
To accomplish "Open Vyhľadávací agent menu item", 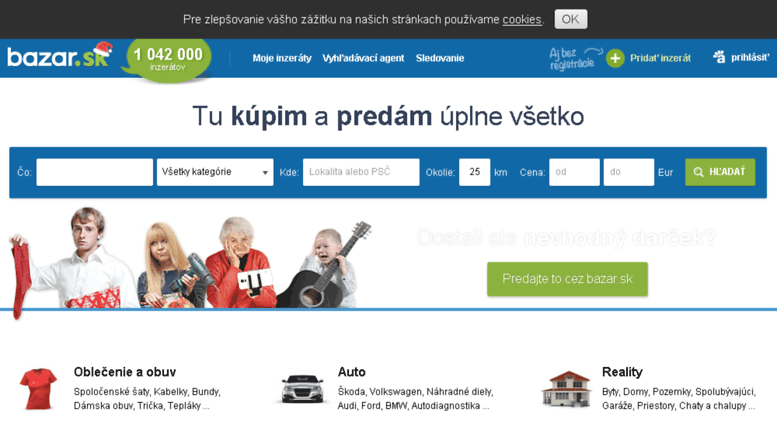I will coord(363,58).
